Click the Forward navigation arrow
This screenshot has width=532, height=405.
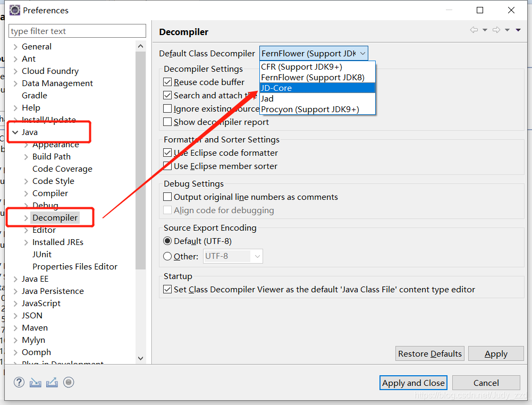click(x=496, y=30)
